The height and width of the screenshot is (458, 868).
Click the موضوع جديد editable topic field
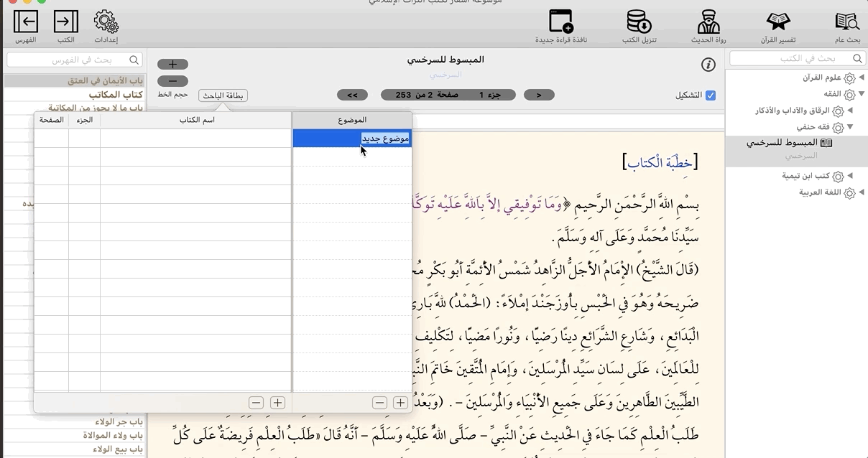(386, 139)
